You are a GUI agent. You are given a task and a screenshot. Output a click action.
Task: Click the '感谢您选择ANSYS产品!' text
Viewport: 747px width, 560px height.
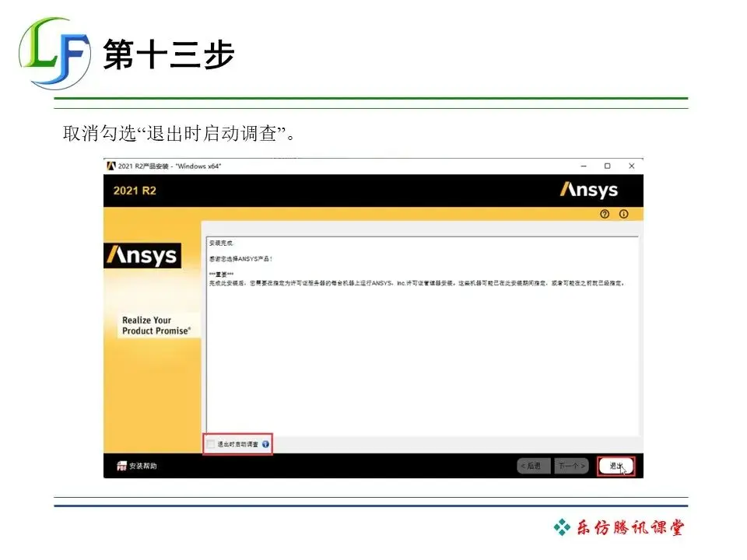[240, 259]
